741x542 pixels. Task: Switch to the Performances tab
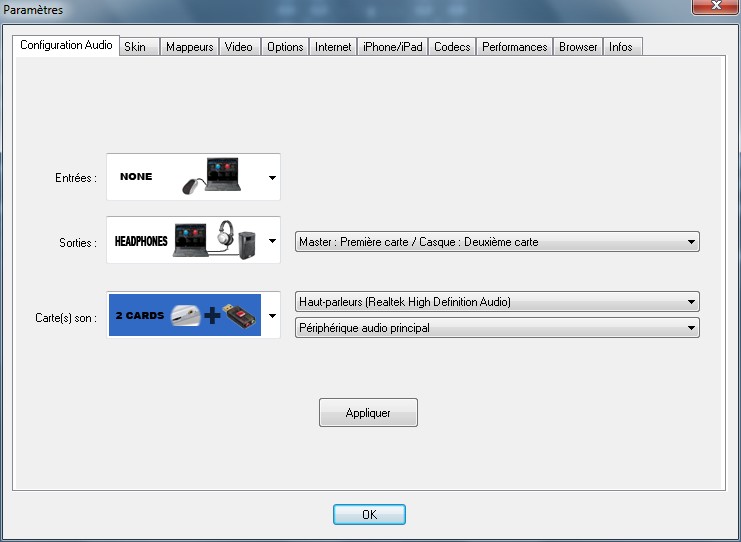[x=515, y=47]
